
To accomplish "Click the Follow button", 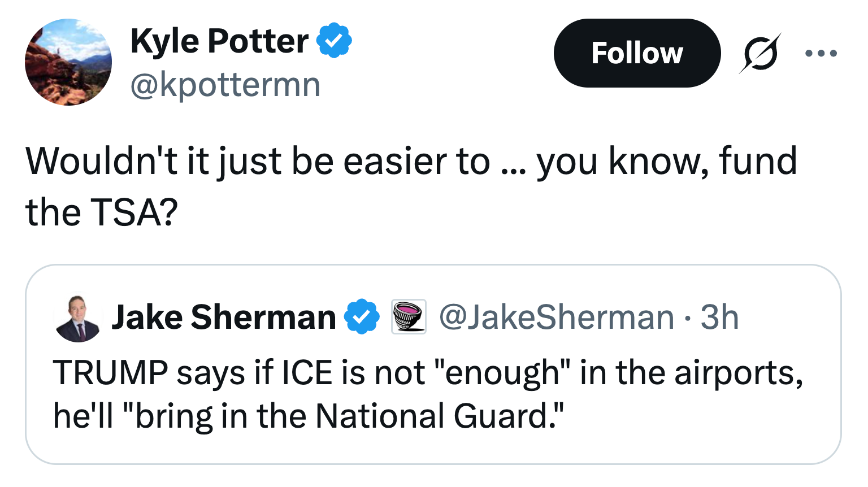I will click(x=637, y=53).
